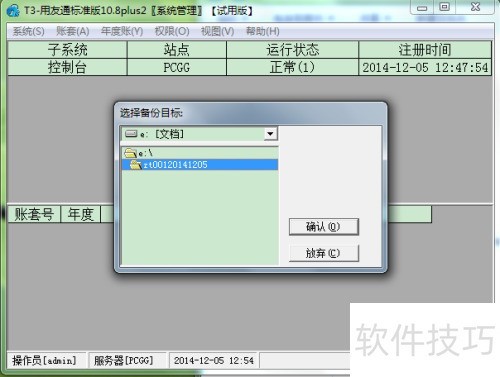Click the 子系统 column header
Image resolution: width=500 pixels, height=377 pixels.
tap(67, 50)
